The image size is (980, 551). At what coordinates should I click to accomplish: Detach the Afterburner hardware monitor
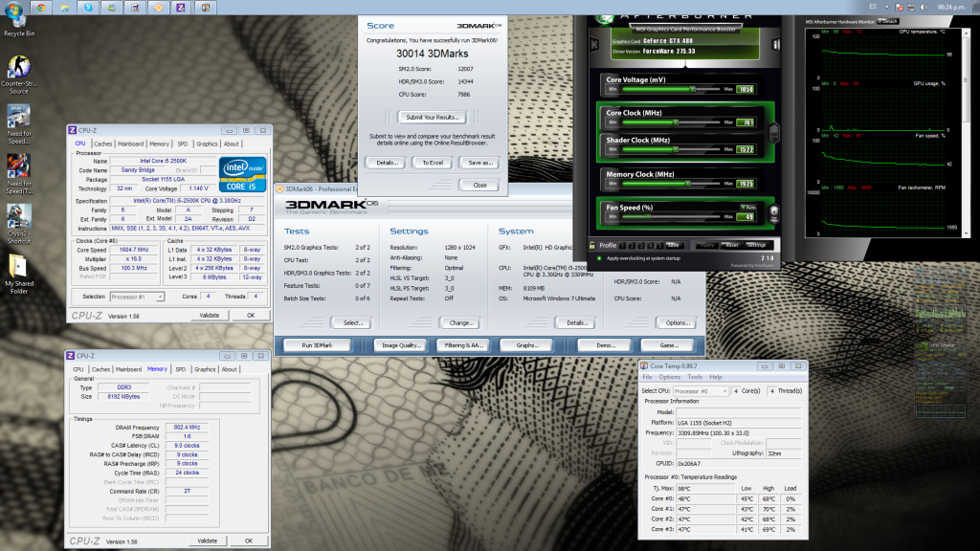pos(887,21)
